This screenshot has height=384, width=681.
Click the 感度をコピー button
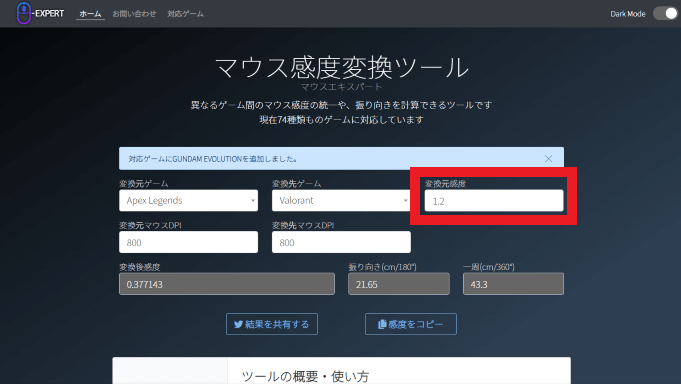[x=411, y=324]
